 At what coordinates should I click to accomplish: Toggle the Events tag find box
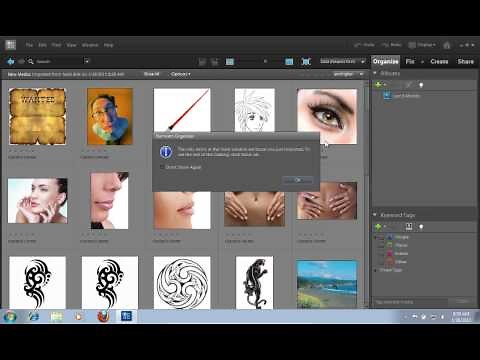click(x=380, y=254)
